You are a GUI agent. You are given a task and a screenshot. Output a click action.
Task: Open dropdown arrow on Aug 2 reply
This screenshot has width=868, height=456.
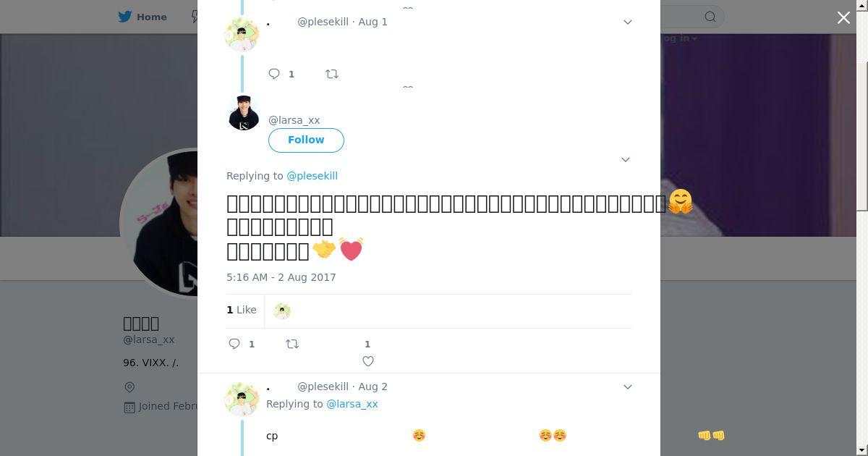coord(627,387)
